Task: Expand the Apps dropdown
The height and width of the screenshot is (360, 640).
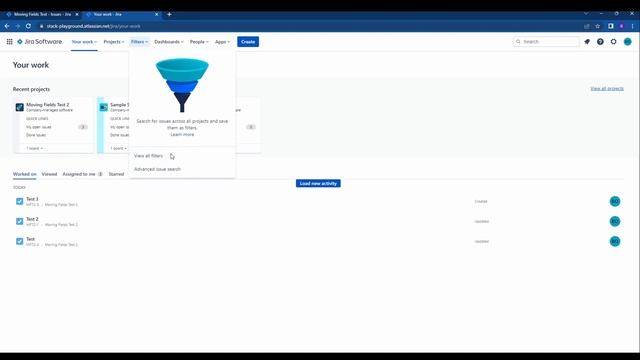Action: tap(222, 42)
